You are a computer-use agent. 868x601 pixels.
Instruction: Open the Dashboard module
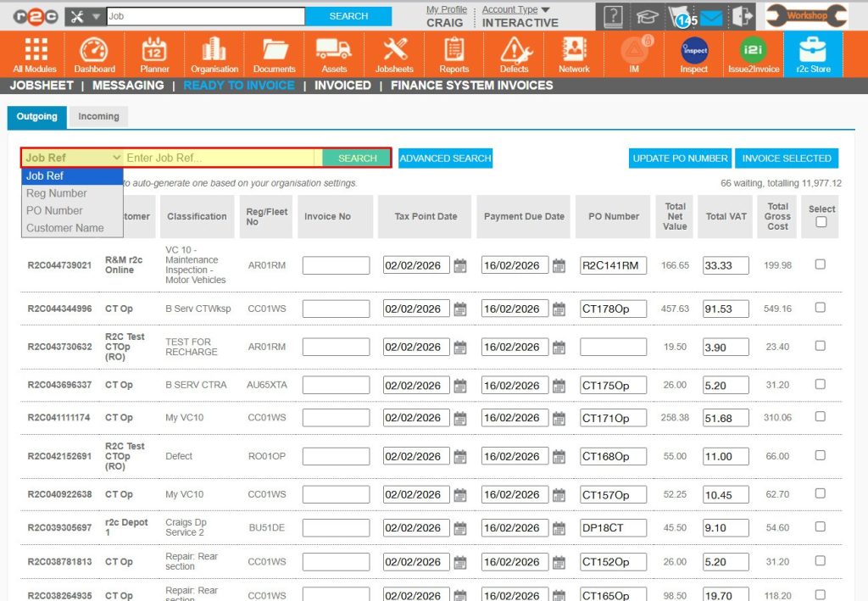pos(94,53)
